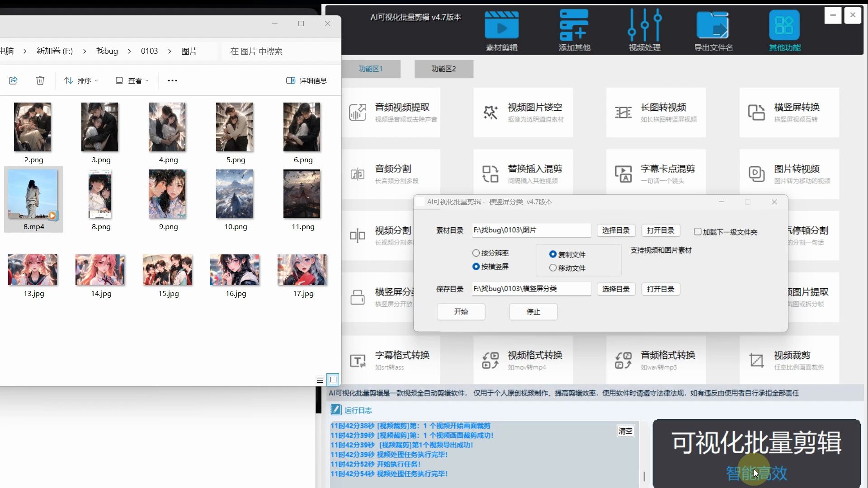Expand the 查看 view dropdown
868x488 pixels.
tap(132, 80)
